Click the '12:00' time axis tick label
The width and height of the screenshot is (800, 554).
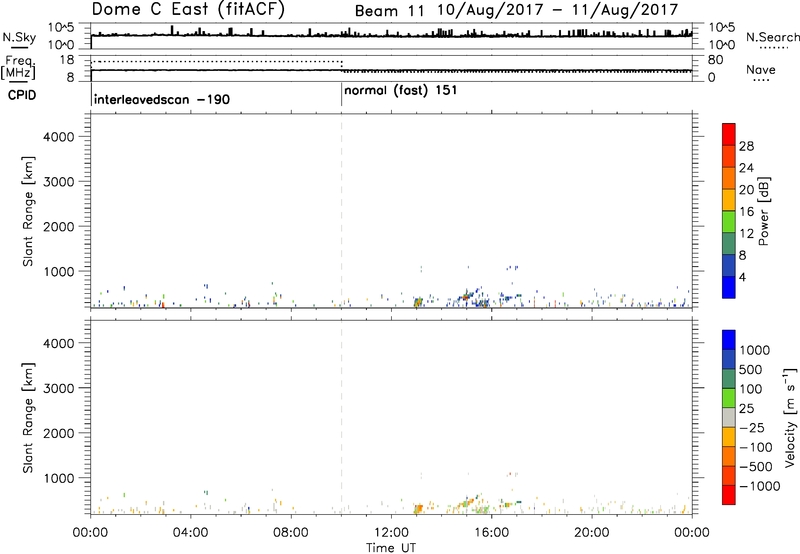391,533
